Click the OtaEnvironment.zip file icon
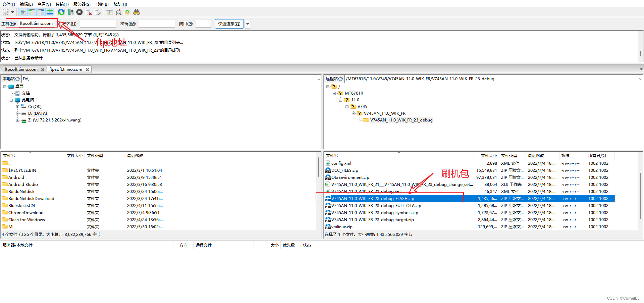The image size is (644, 303). (328, 177)
